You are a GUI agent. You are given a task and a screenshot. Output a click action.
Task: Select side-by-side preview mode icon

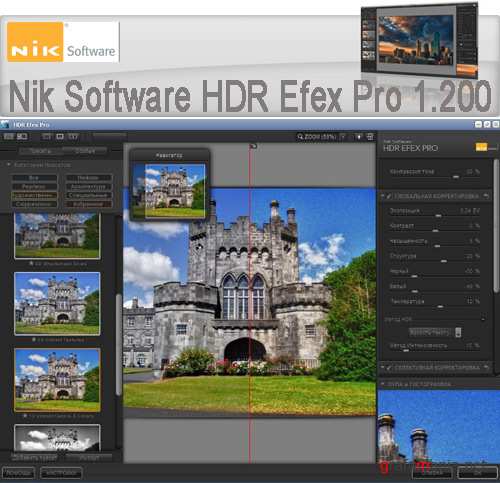73,137
